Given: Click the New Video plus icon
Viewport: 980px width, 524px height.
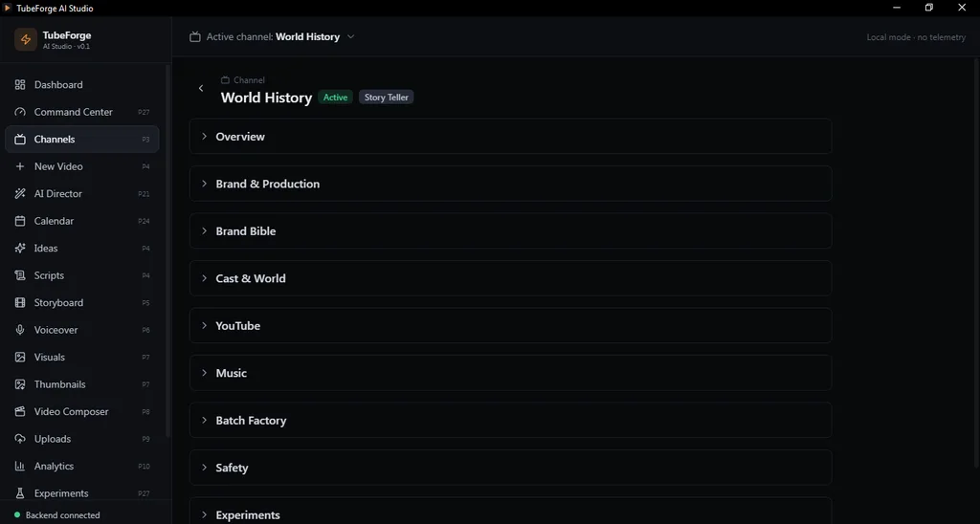Looking at the screenshot, I should 20,166.
